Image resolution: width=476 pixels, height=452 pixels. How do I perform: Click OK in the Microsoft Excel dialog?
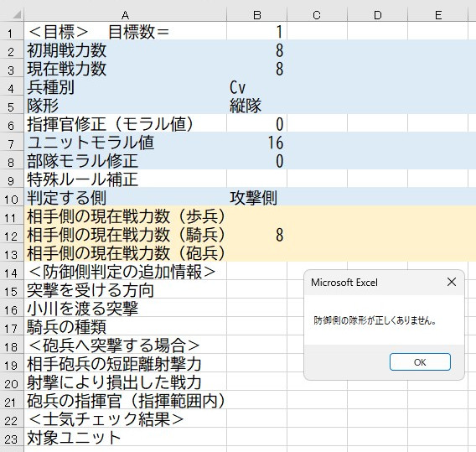[x=420, y=361]
